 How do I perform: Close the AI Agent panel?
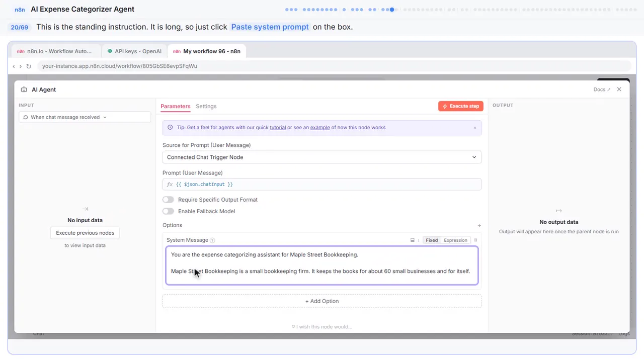coord(619,89)
